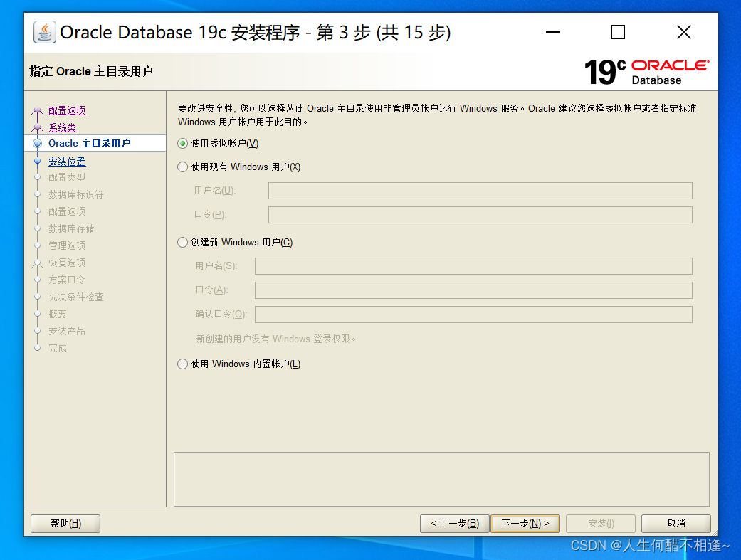Image resolution: width=741 pixels, height=560 pixels.
Task: Click the 概要 step in sidebar
Action: (x=57, y=314)
